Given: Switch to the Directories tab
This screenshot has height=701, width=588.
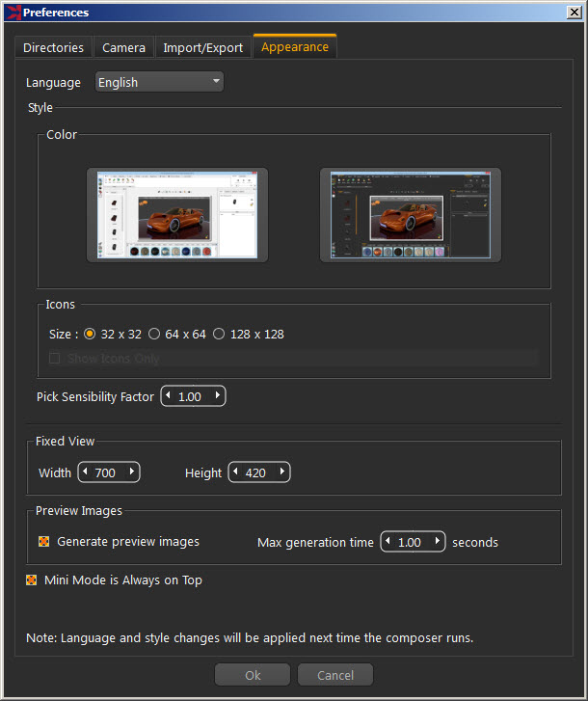Looking at the screenshot, I should point(53,47).
